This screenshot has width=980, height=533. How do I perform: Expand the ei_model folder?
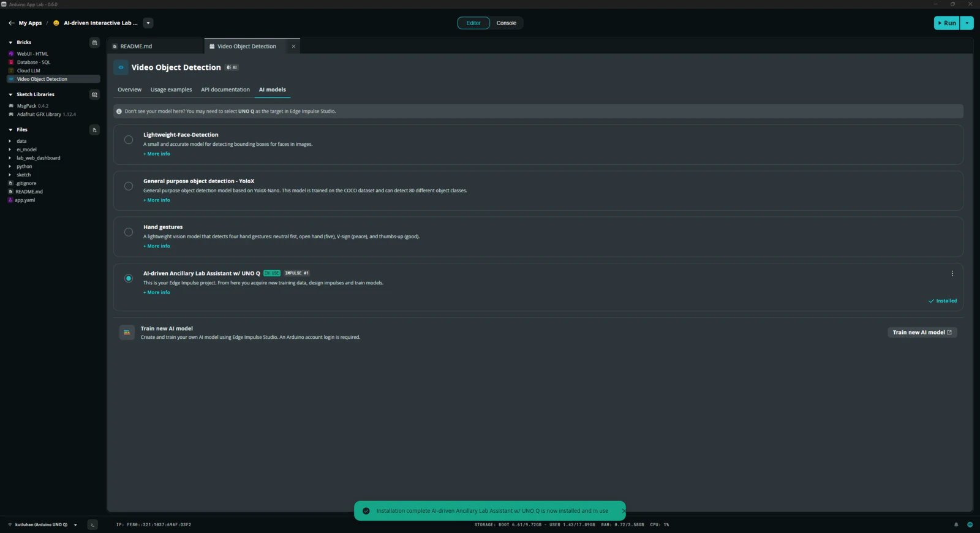pos(10,149)
